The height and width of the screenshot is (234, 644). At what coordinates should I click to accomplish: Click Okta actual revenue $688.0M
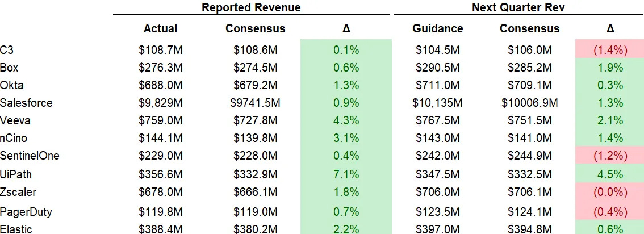[x=161, y=85]
